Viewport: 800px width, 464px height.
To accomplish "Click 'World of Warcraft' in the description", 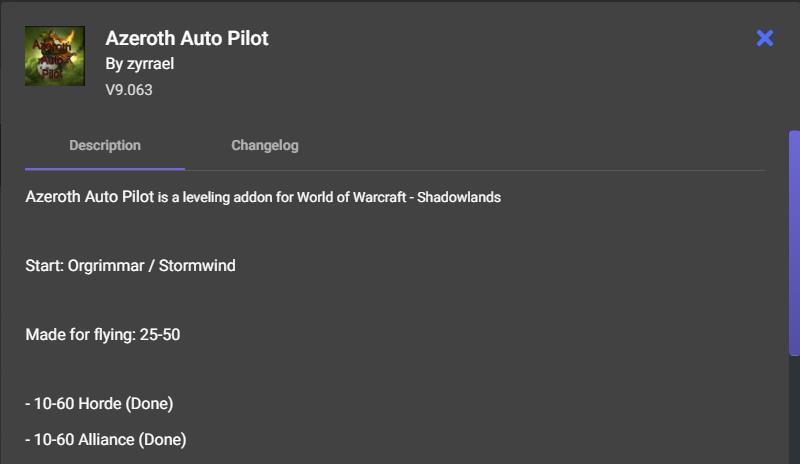I will (x=352, y=198).
